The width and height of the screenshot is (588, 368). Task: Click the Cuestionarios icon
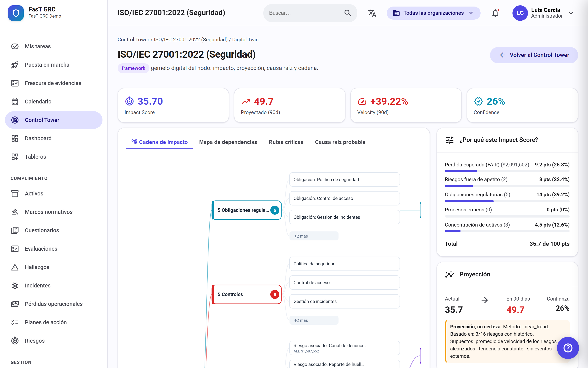[x=15, y=230]
